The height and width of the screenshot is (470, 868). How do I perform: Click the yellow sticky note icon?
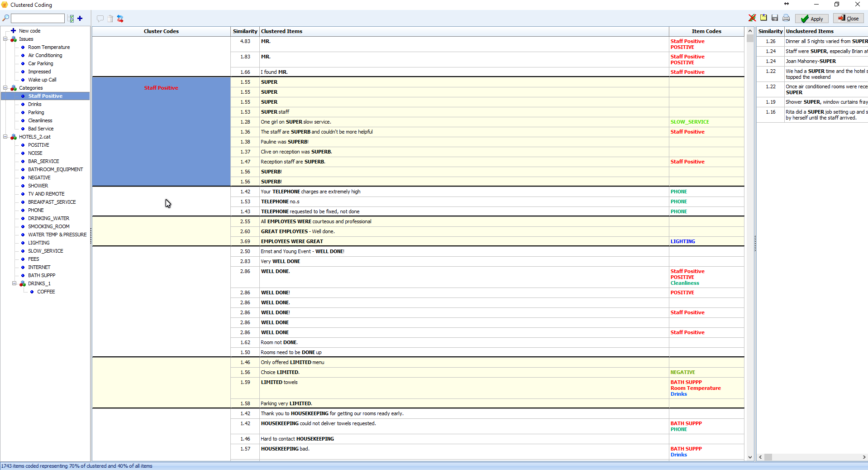[x=763, y=18]
